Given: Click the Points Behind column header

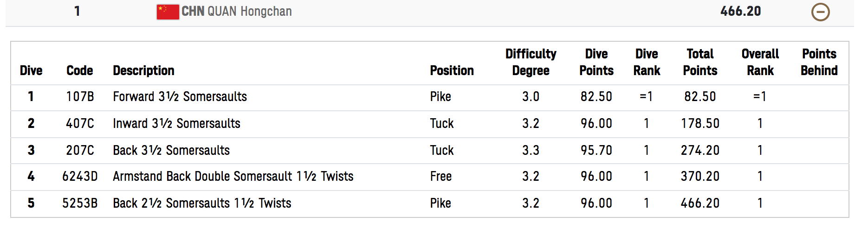Looking at the screenshot, I should tap(819, 62).
